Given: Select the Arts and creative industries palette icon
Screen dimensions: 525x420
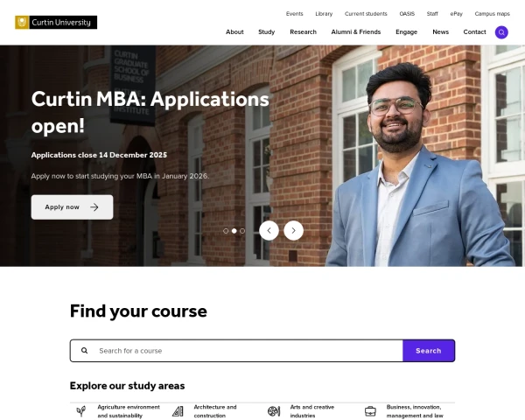Looking at the screenshot, I should 274,411.
